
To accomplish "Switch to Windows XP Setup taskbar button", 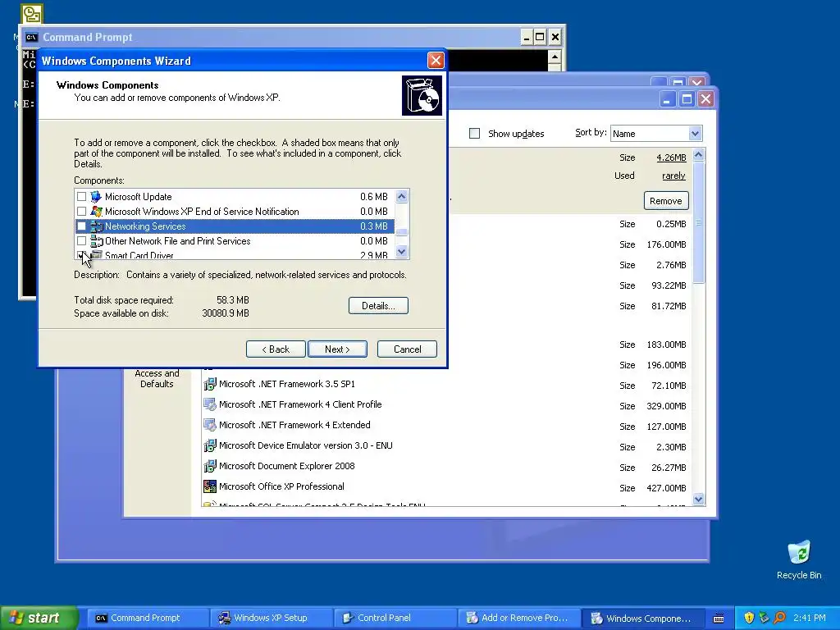I will tap(271, 619).
